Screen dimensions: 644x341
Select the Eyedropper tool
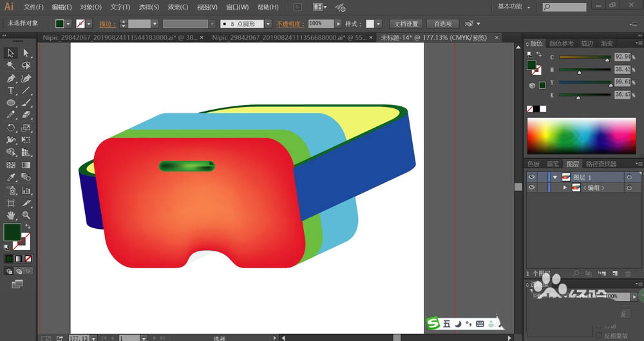[x=11, y=177]
